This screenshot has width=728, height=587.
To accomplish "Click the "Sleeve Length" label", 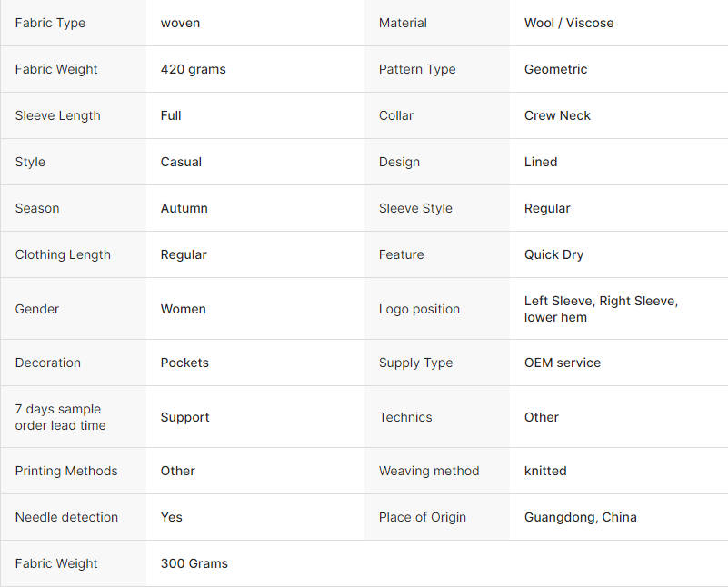I will [x=57, y=115].
